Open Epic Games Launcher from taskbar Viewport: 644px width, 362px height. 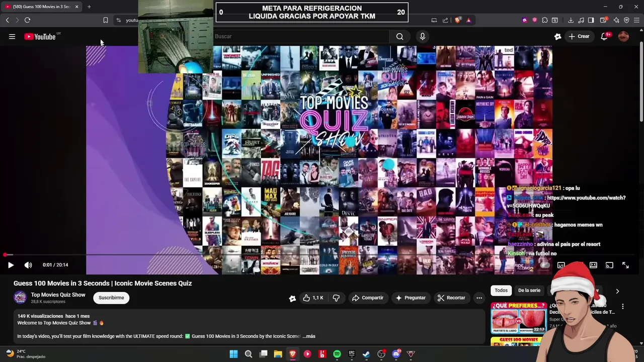point(352,354)
